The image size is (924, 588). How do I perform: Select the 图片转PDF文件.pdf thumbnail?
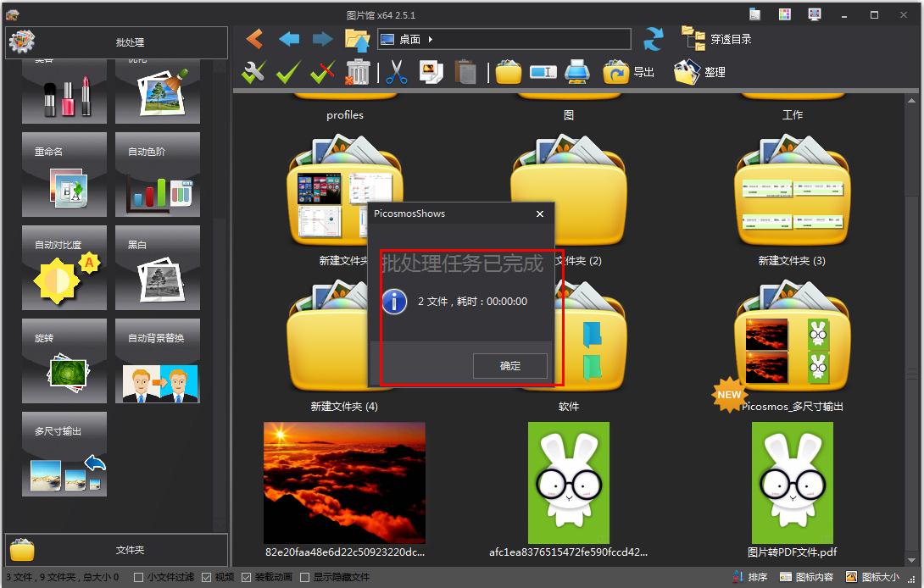792,483
